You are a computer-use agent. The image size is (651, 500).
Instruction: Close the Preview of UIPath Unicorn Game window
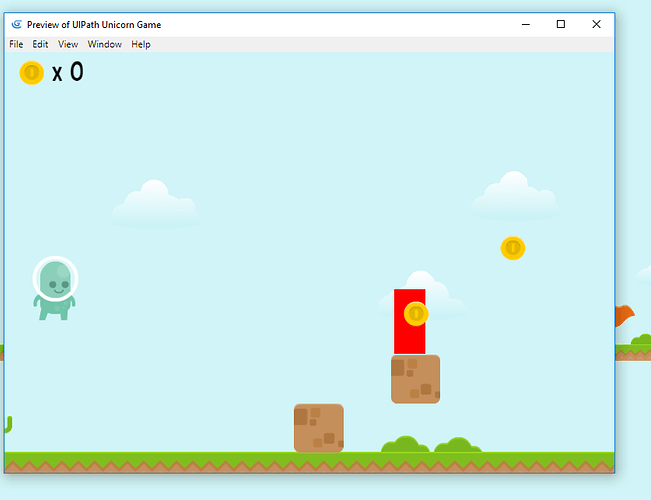coord(596,25)
